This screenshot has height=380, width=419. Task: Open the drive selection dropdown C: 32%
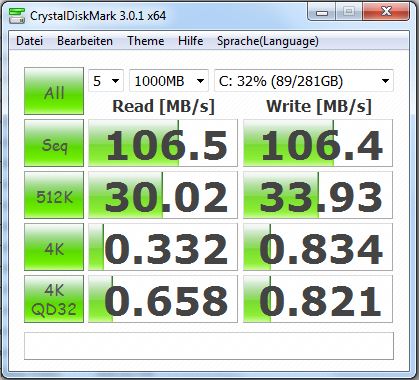(x=304, y=80)
